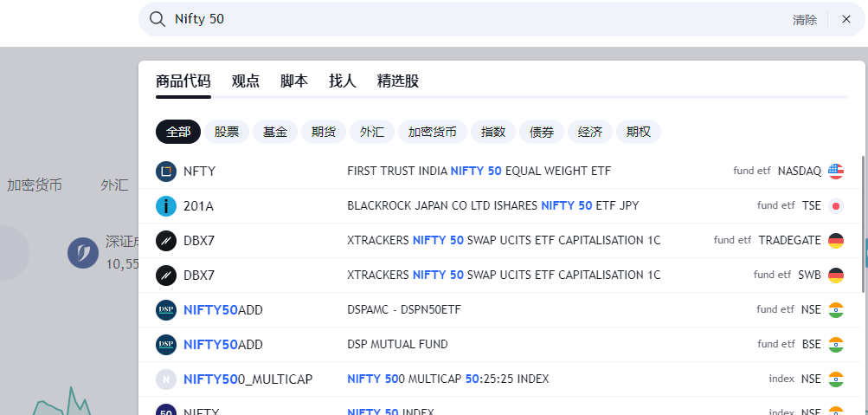Image resolution: width=868 pixels, height=415 pixels.
Task: Open the NFTY symbol result
Action: click(199, 172)
